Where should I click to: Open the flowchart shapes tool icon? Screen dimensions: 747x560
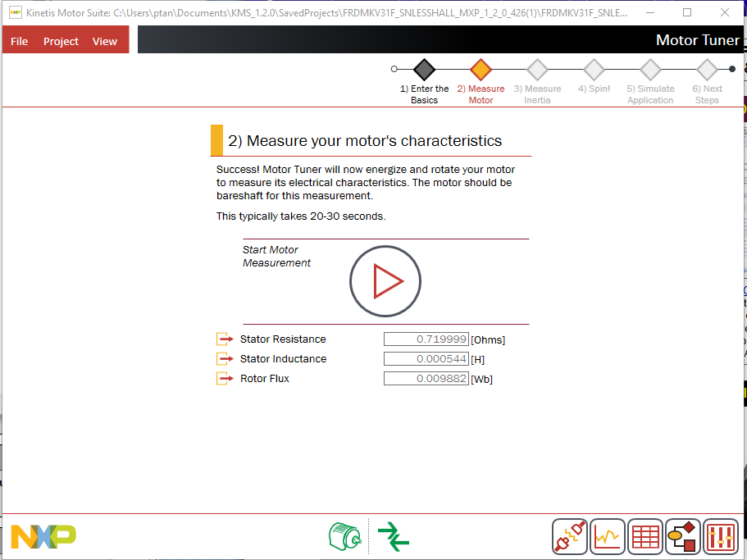(683, 537)
